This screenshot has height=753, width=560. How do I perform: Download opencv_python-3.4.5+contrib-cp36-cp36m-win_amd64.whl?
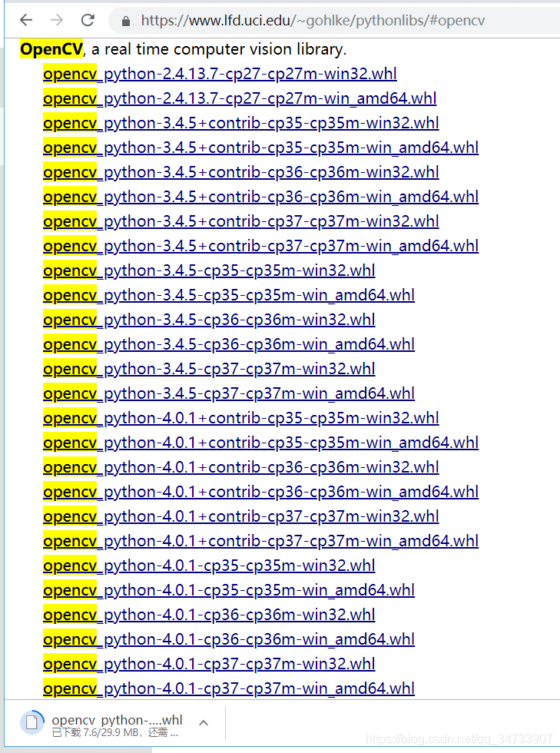260,197
